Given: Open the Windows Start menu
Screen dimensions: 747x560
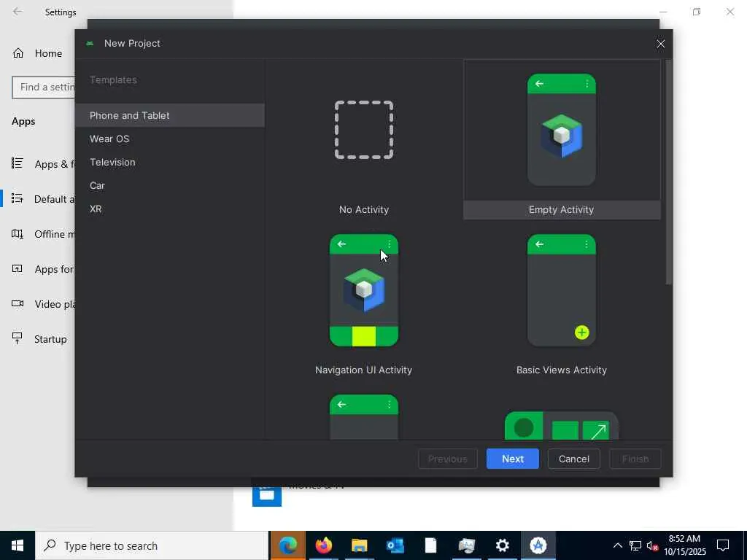Looking at the screenshot, I should coord(18,545).
